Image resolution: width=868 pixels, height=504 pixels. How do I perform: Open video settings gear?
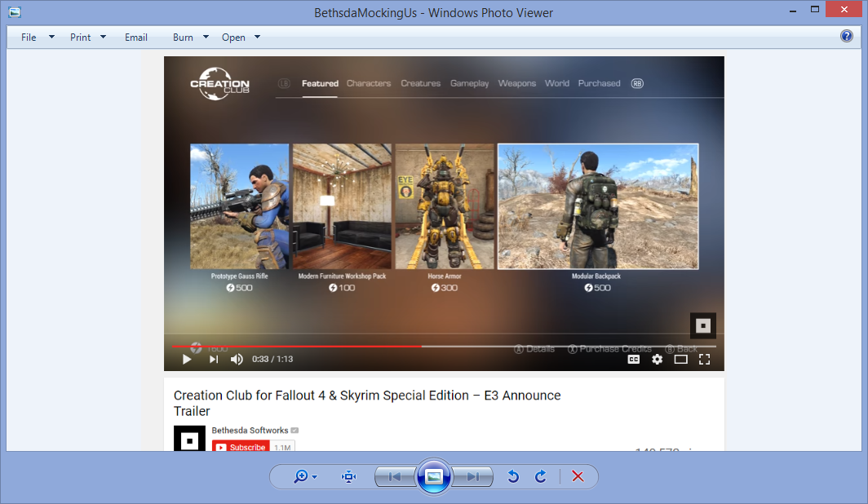pos(657,360)
